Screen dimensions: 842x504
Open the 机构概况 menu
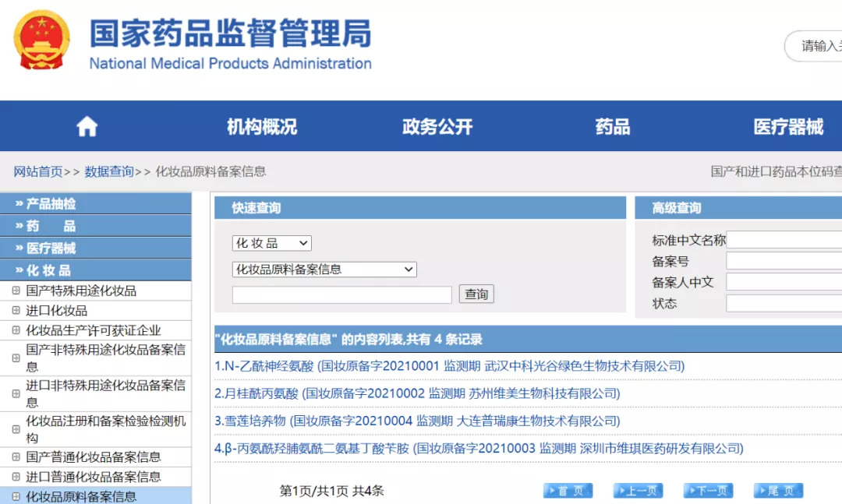(261, 127)
